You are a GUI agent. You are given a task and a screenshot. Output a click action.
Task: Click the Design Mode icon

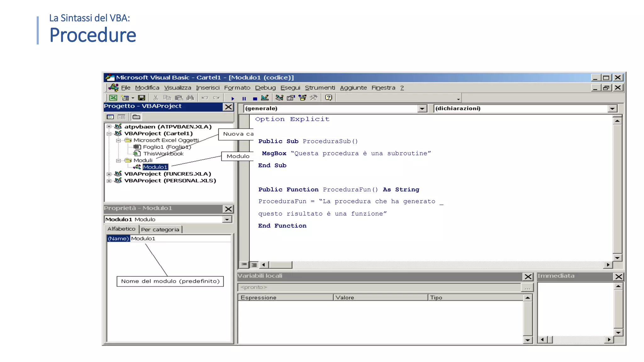[x=265, y=98]
